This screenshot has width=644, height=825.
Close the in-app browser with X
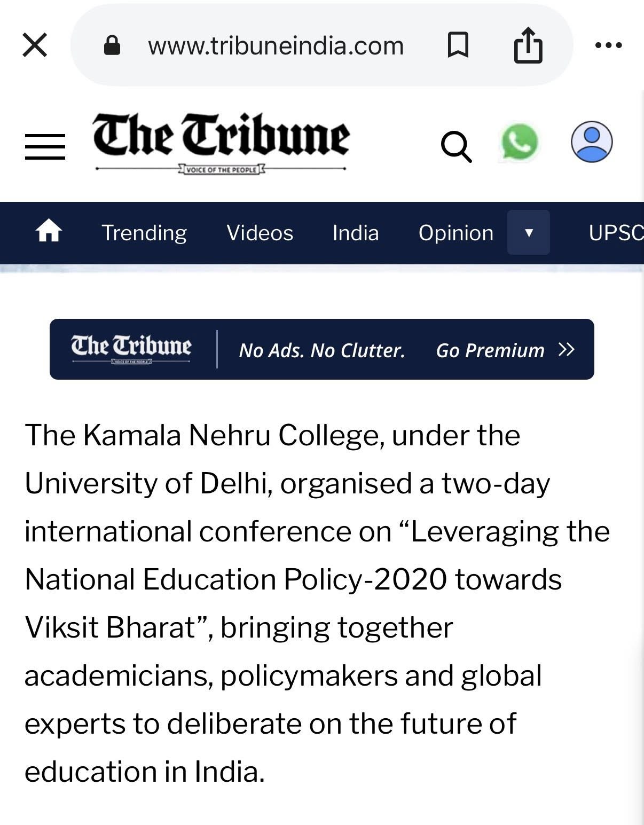(x=35, y=45)
